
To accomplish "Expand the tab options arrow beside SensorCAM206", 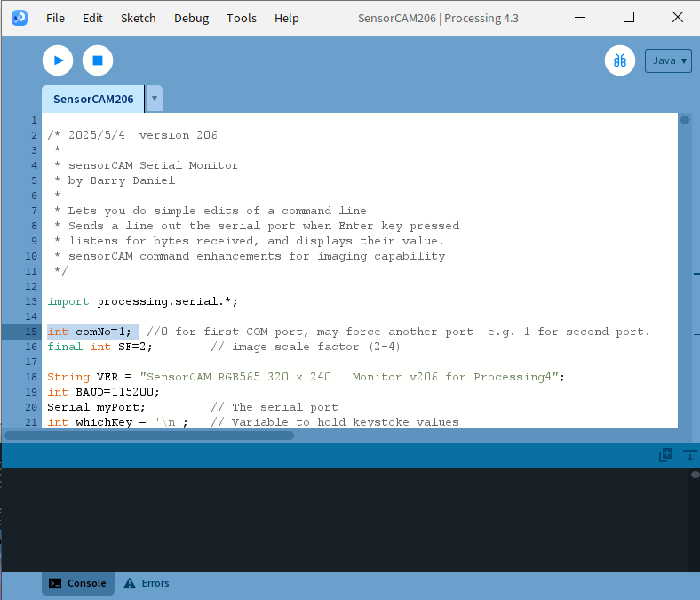I will (x=155, y=99).
